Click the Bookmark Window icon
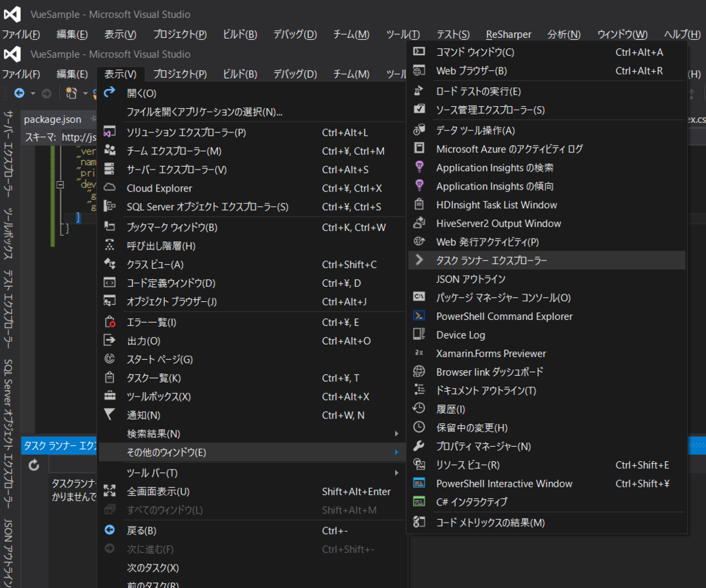This screenshot has width=706, height=588. coord(110,227)
